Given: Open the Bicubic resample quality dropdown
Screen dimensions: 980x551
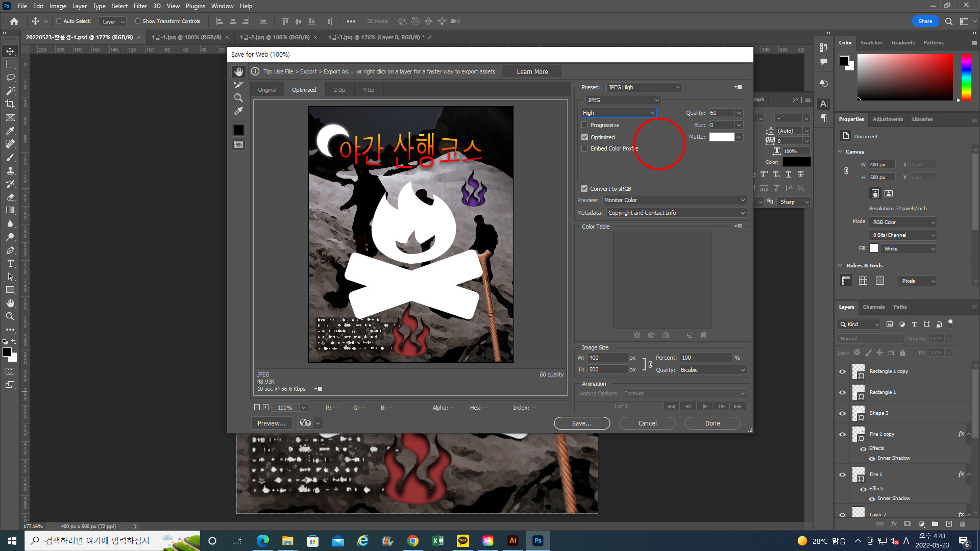Looking at the screenshot, I should click(x=713, y=370).
